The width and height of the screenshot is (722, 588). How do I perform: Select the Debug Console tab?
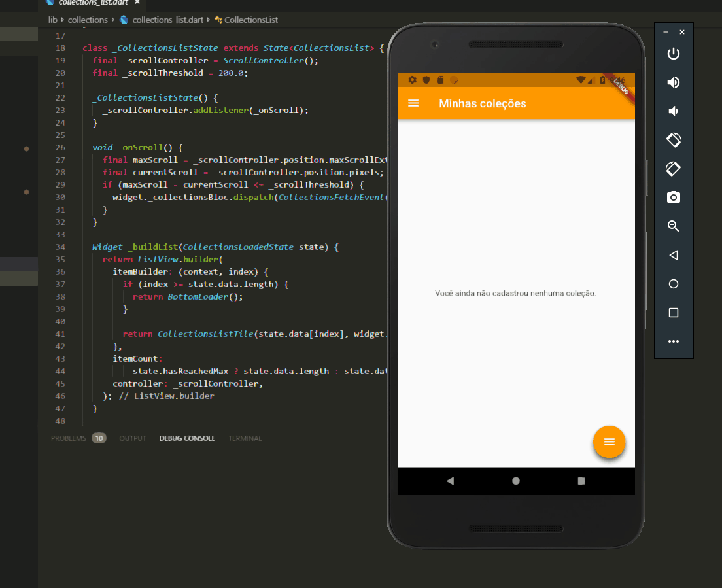[x=187, y=438]
